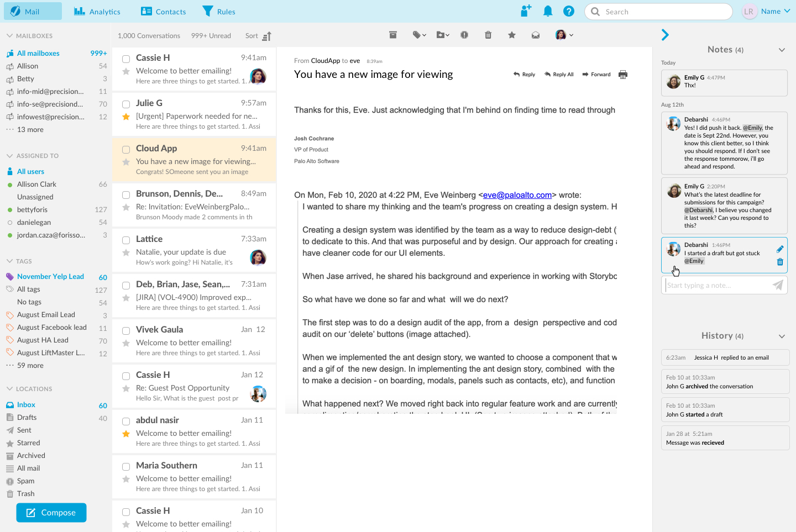Collapse the Tags section
Viewport: 796px width, 532px height.
(x=9, y=261)
